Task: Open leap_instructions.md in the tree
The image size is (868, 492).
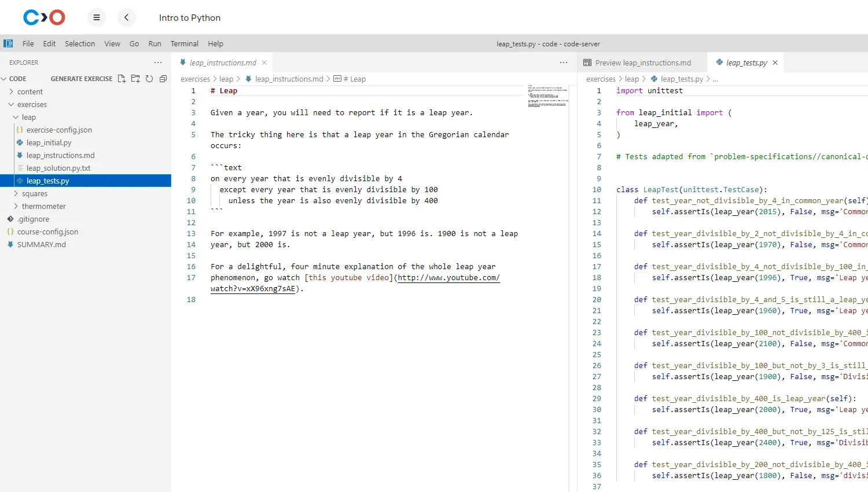Action: pos(86,155)
